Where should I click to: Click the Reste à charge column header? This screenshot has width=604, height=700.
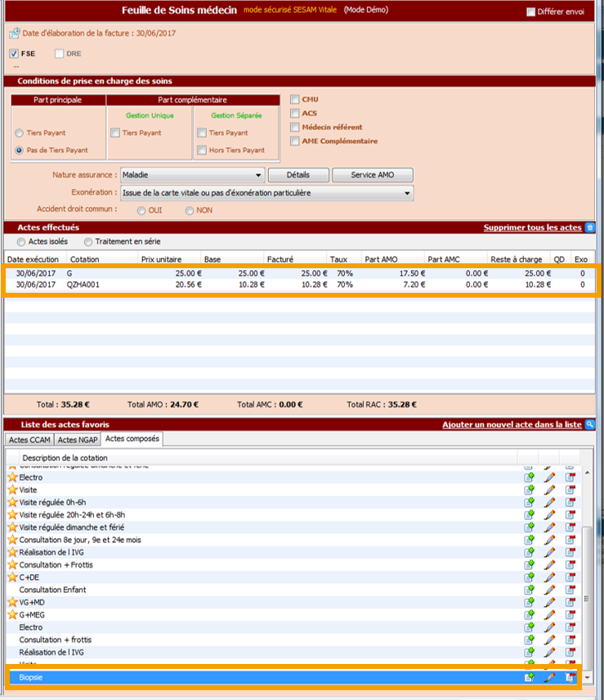click(517, 259)
